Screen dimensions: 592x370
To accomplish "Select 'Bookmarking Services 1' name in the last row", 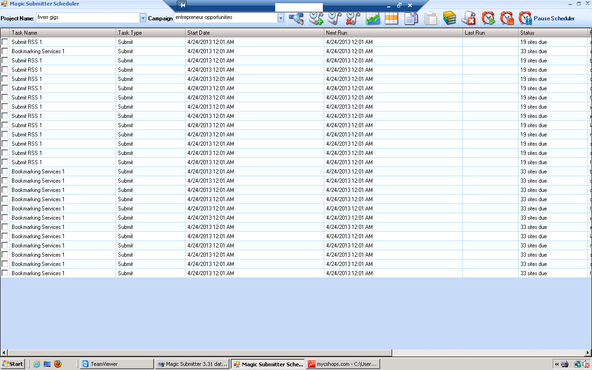I will [38, 273].
